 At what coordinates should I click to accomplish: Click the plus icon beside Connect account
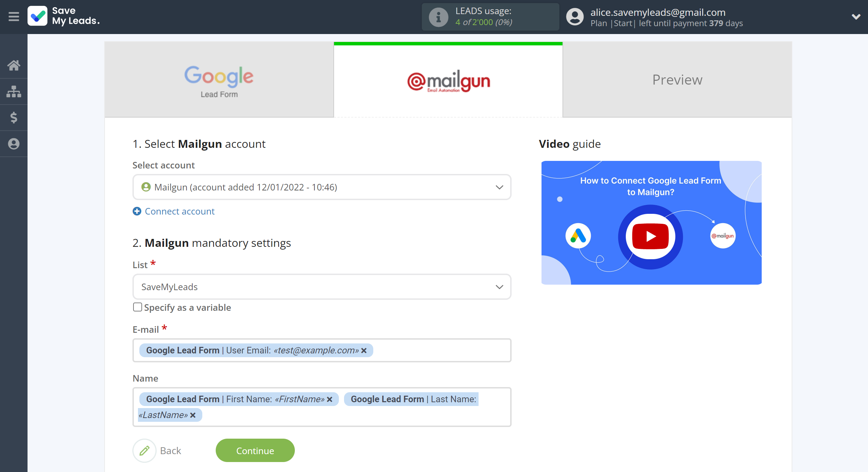click(137, 211)
